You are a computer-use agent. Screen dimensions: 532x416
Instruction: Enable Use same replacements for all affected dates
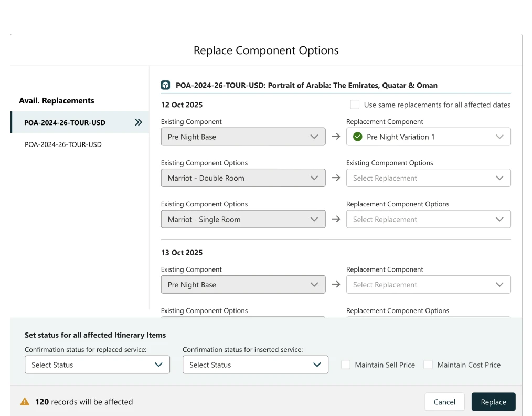point(355,105)
